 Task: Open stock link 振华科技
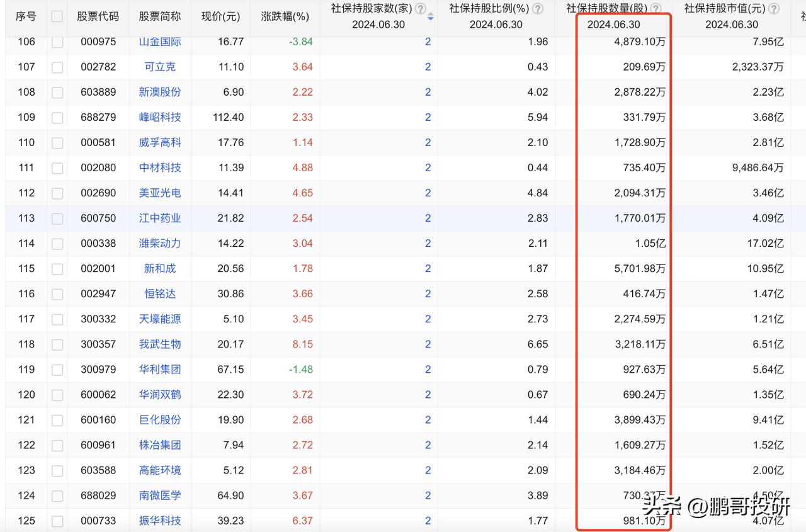click(x=160, y=521)
